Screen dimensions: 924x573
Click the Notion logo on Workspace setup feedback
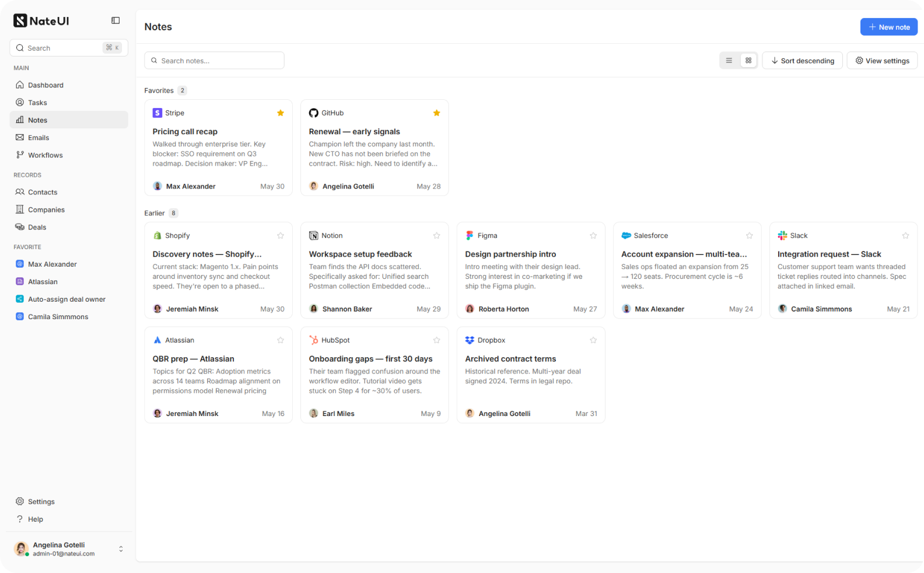314,236
